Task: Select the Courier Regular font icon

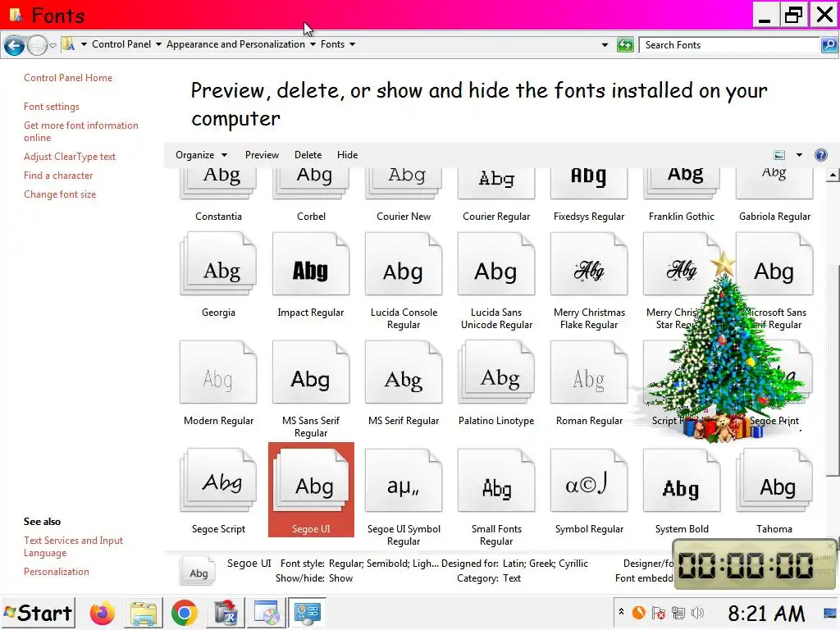Action: (496, 183)
